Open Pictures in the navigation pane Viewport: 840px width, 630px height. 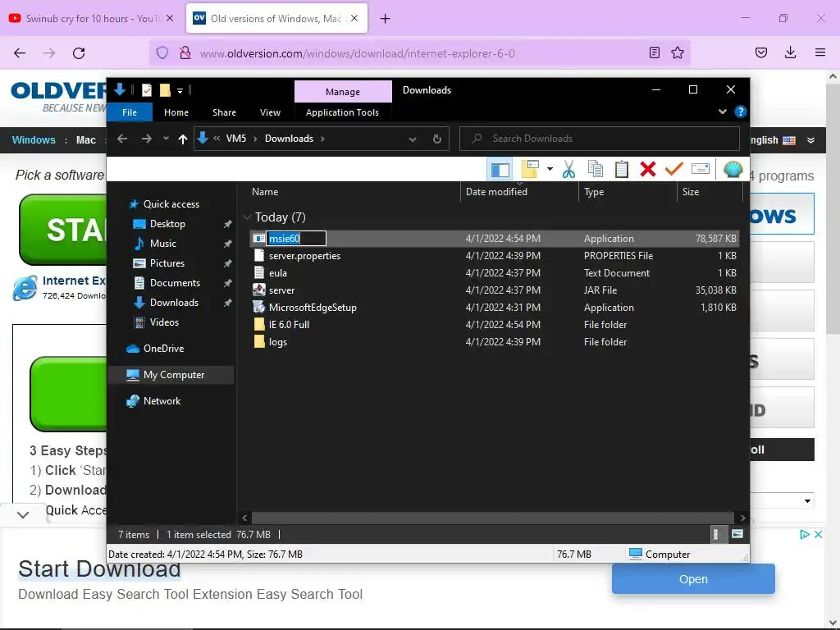coord(167,263)
